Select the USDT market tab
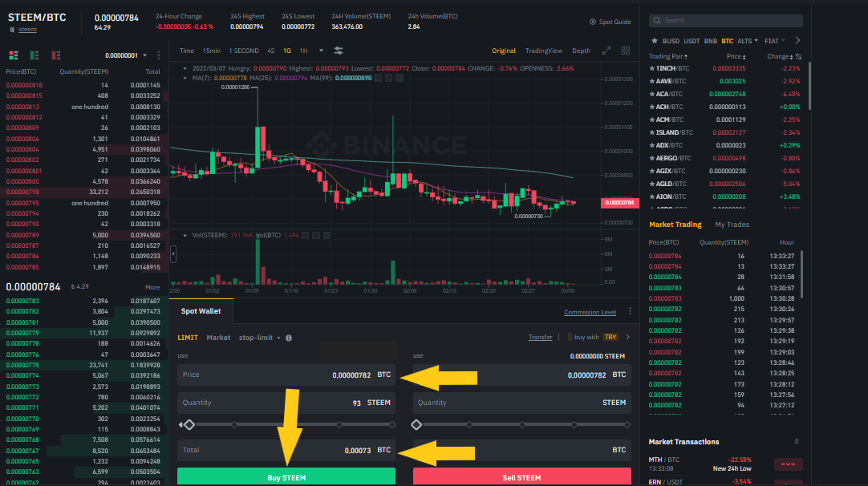 (692, 41)
